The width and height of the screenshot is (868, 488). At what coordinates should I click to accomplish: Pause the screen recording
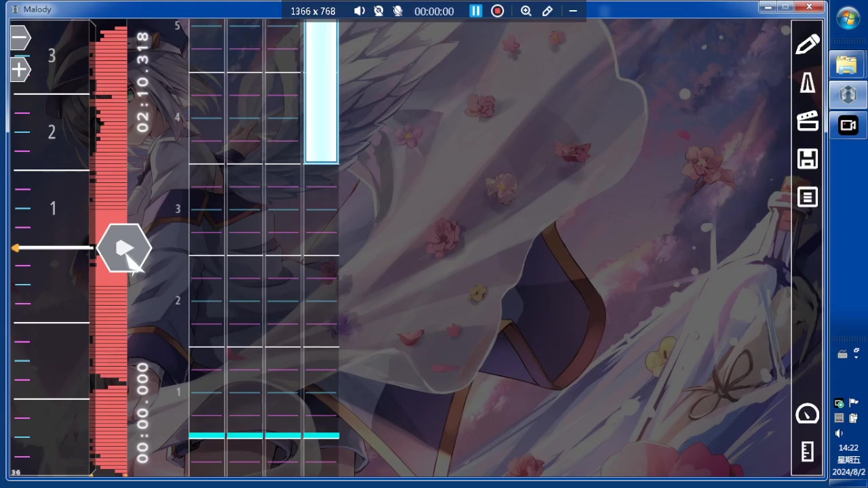click(x=475, y=11)
